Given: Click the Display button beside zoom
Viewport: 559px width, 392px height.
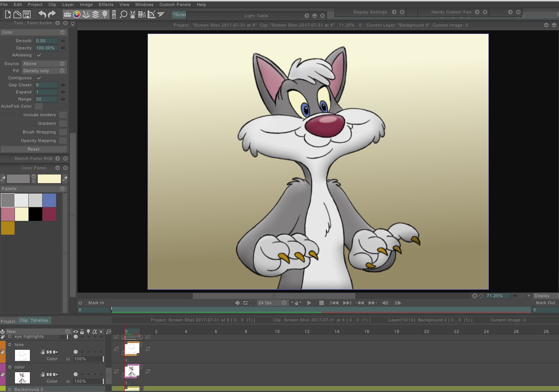Looking at the screenshot, I should point(545,296).
